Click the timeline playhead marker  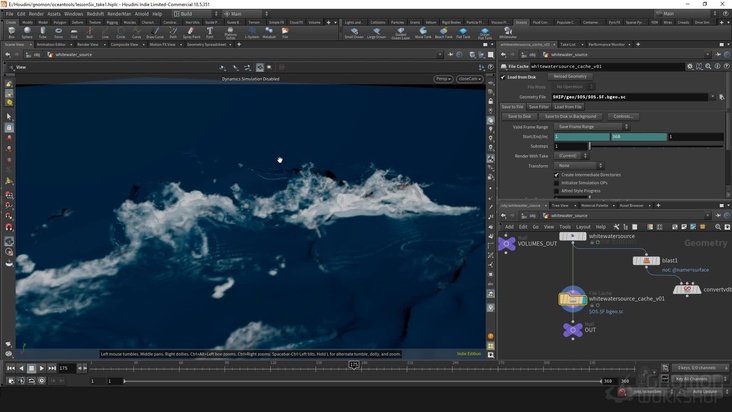pyautogui.click(x=354, y=364)
